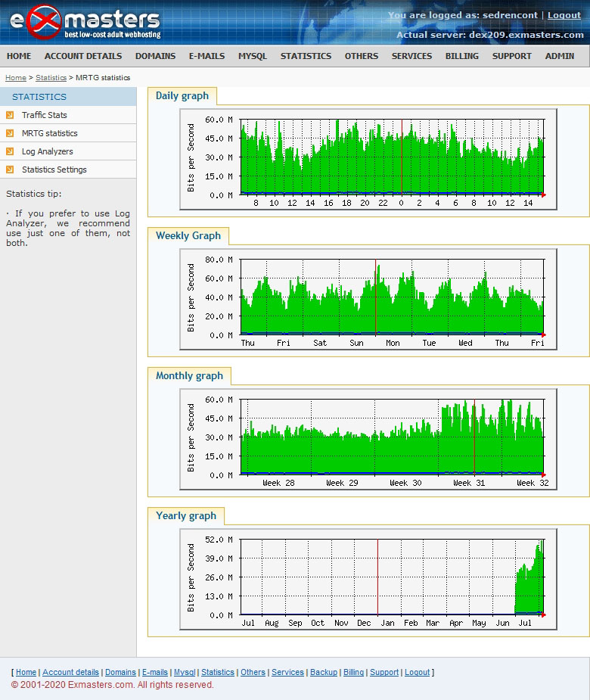
Task: Open Statistics Settings from the sidebar
Action: 54,170
